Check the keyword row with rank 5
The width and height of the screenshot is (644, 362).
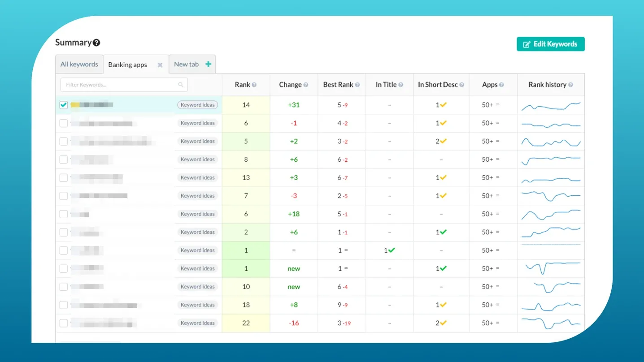64,141
